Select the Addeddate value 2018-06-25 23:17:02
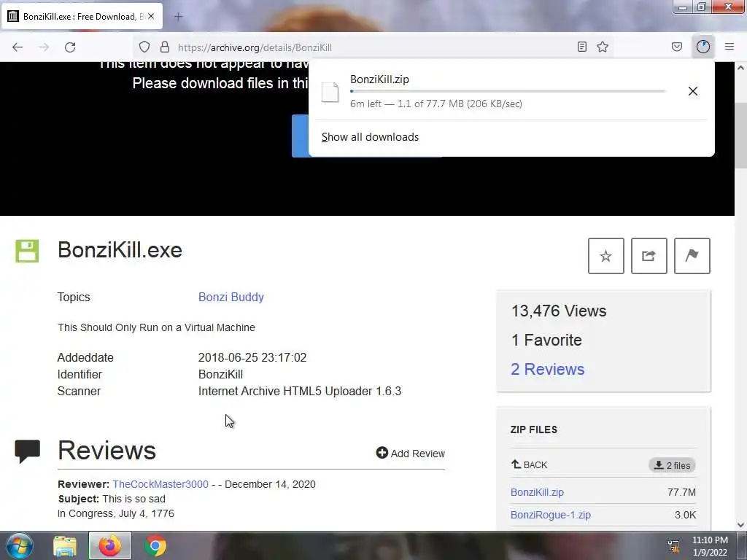This screenshot has width=747, height=560. click(x=252, y=357)
